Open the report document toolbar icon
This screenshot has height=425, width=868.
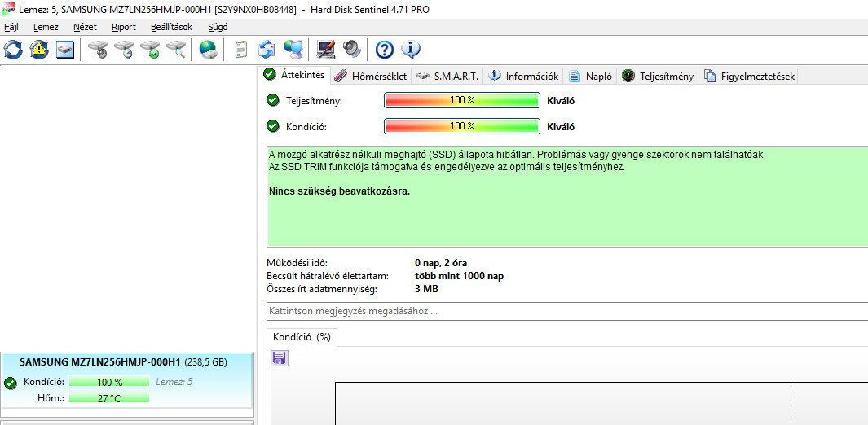point(240,50)
